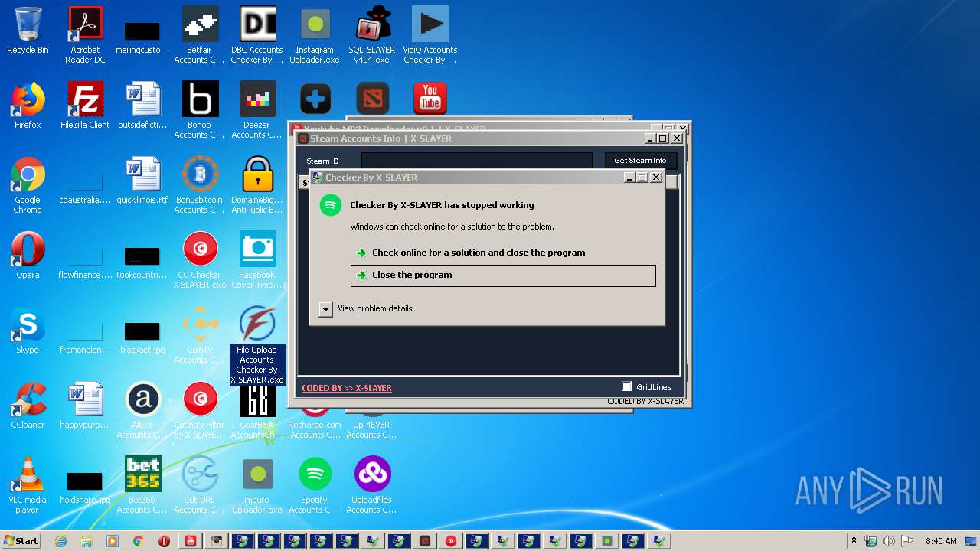Open Recycle Bin on desktop
Screen dimensions: 980x551
coord(28,31)
